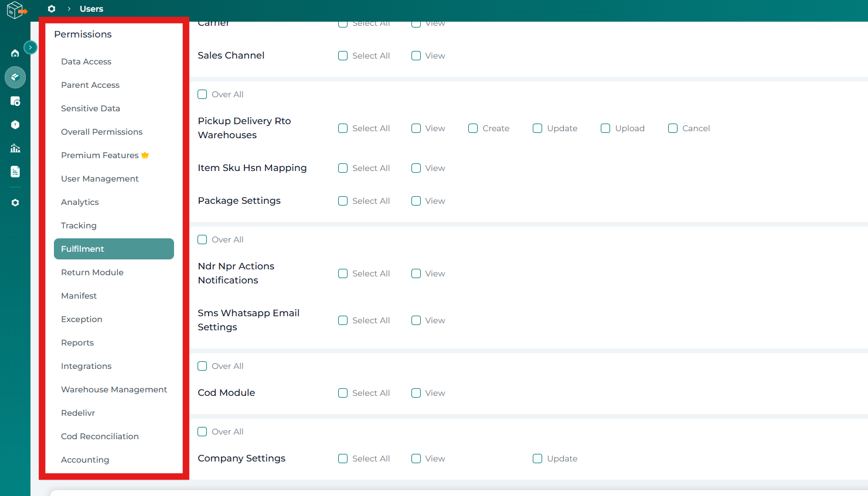
Task: Open the Data Access permissions section
Action: [x=86, y=61]
